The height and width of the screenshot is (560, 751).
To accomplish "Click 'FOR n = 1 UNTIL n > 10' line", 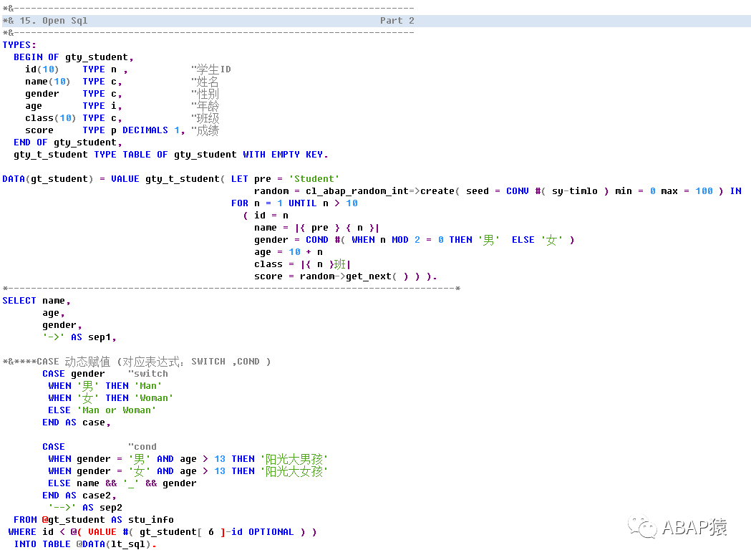I will [294, 203].
